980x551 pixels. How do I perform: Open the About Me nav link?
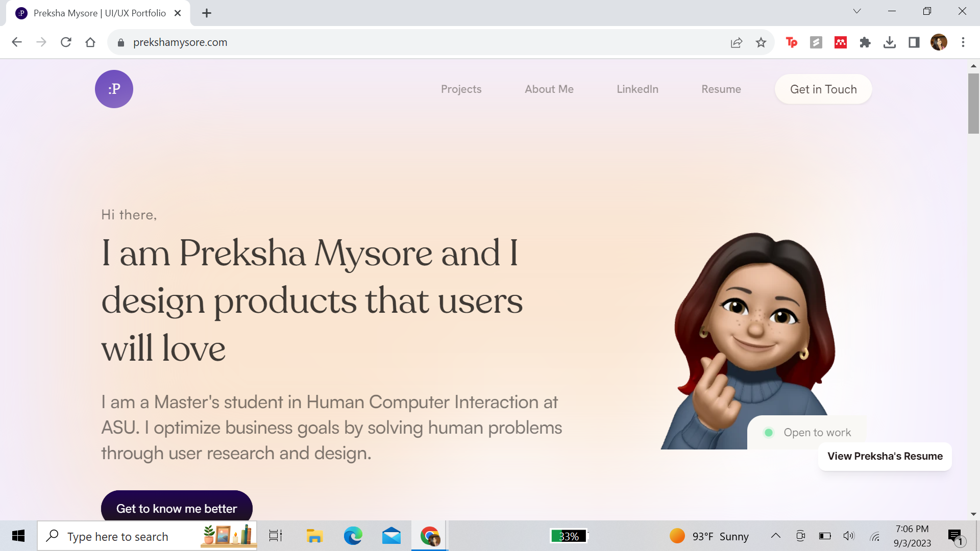[549, 89]
